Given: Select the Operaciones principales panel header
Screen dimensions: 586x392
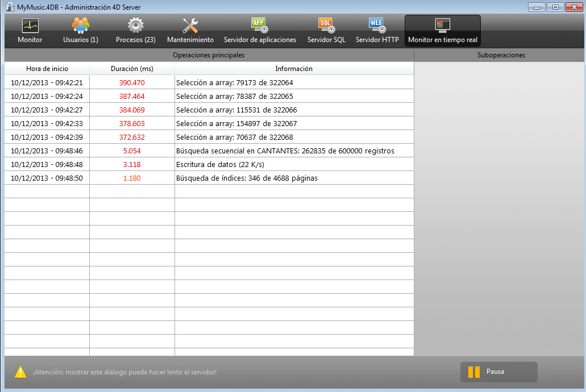Looking at the screenshot, I should (x=209, y=55).
